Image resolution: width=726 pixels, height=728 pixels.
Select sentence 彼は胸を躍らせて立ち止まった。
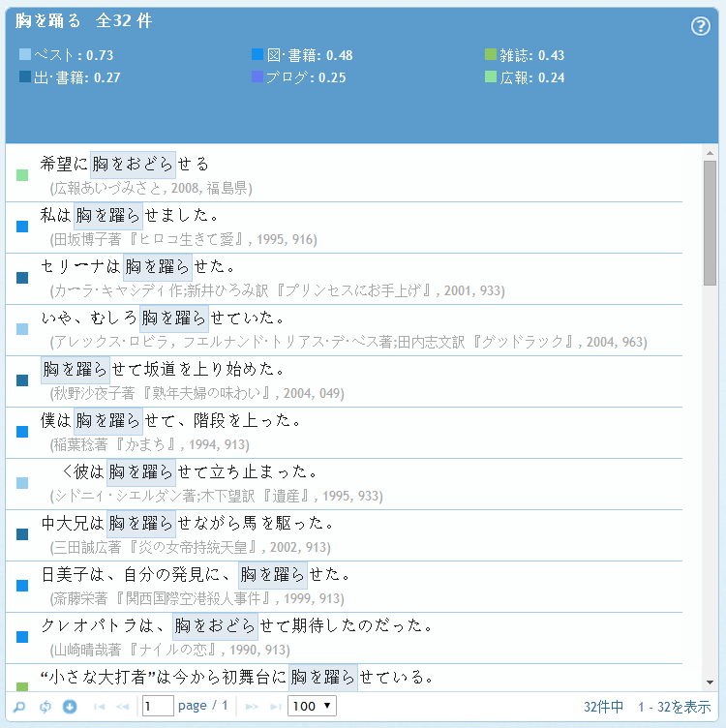click(191, 471)
